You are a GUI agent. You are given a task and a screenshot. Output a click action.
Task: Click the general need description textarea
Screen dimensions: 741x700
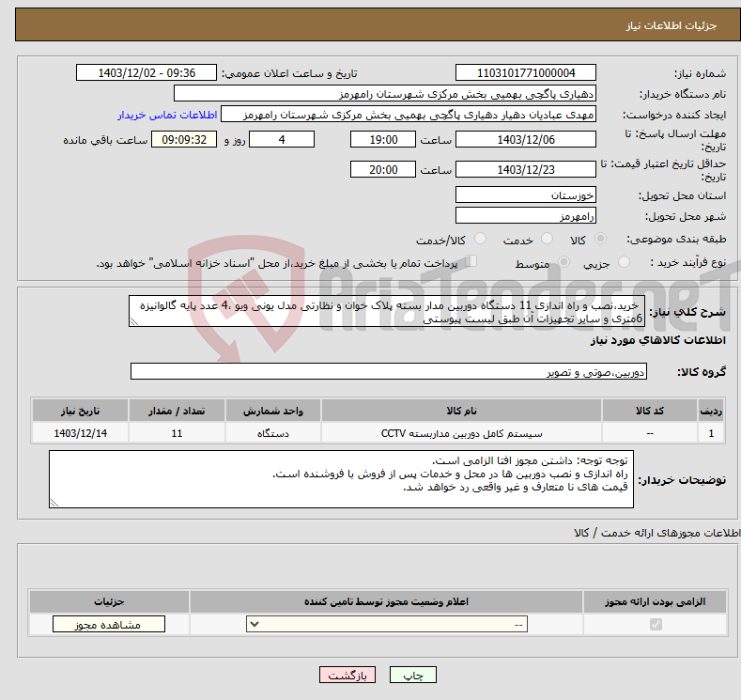pyautogui.click(x=387, y=311)
